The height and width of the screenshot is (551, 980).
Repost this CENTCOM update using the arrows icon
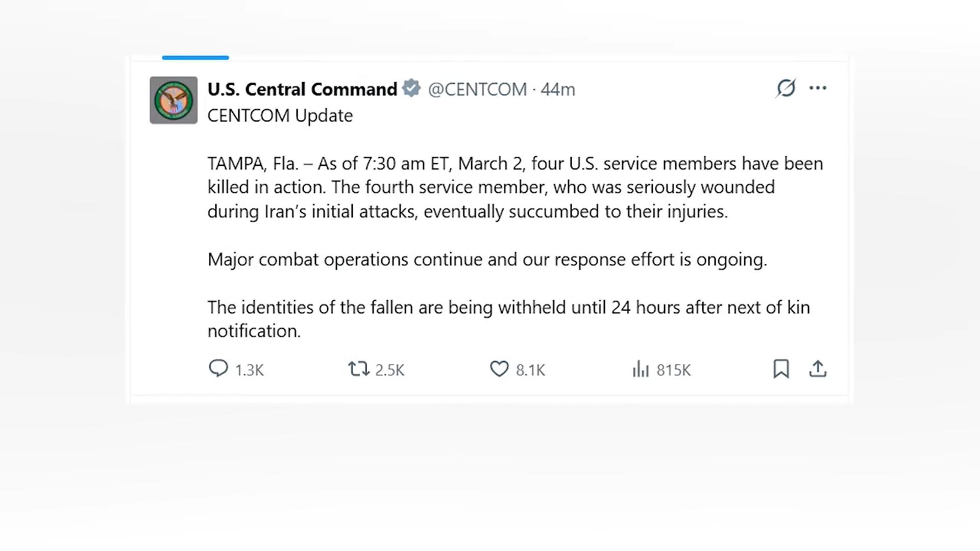pyautogui.click(x=358, y=368)
